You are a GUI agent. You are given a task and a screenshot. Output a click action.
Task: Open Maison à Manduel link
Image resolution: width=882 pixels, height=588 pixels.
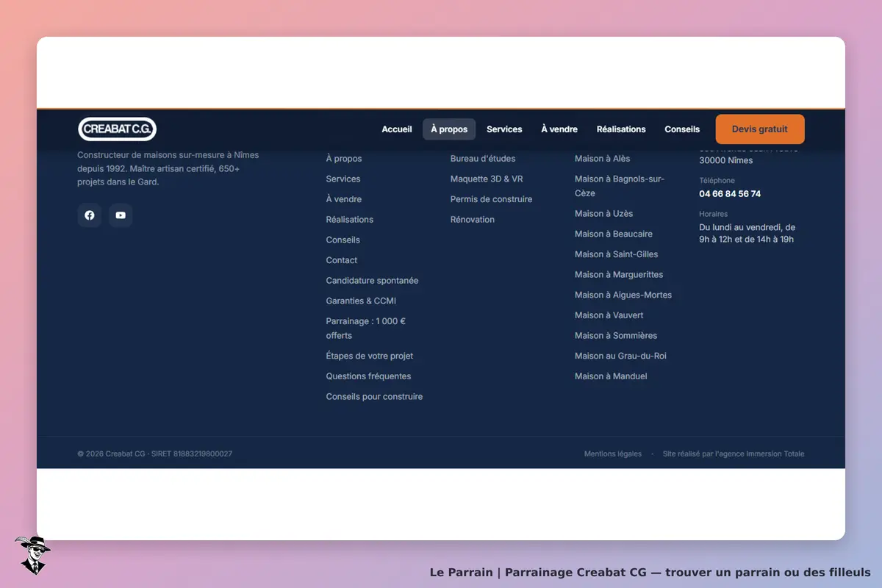tap(611, 376)
